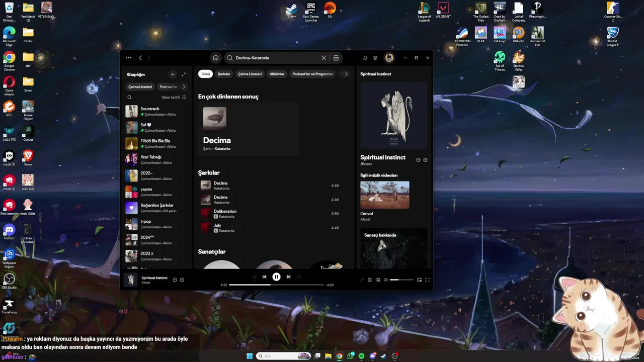This screenshot has height=362, width=644.
Task: Open the miniplayer icon
Action: (419, 280)
